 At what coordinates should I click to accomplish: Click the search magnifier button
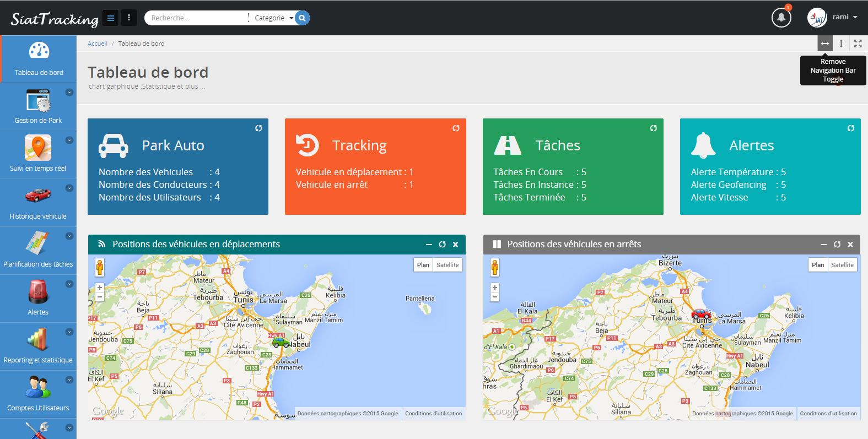[302, 18]
